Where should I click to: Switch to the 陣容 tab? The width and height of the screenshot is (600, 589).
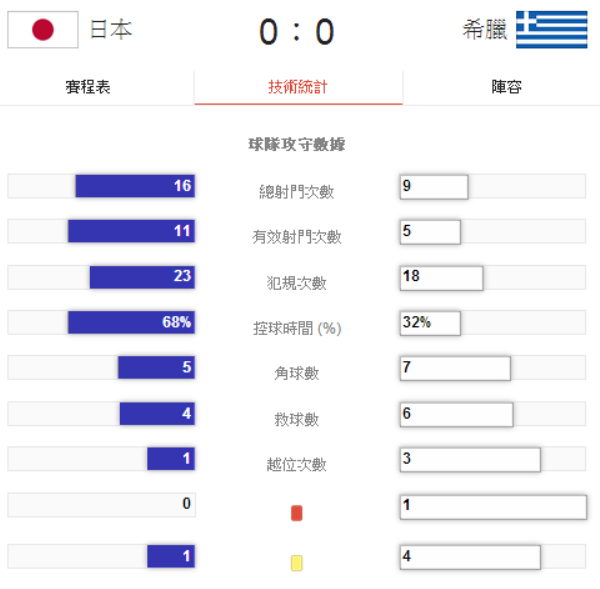tap(506, 87)
